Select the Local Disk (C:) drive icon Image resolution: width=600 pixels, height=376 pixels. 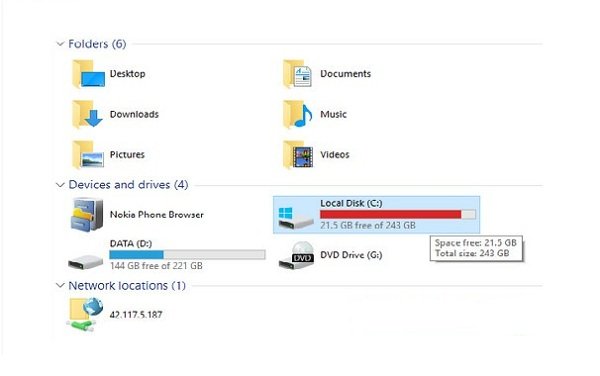(295, 217)
